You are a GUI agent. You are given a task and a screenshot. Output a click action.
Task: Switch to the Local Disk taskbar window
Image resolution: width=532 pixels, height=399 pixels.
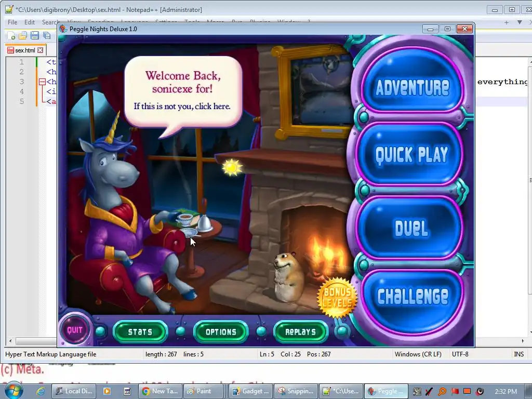click(74, 391)
